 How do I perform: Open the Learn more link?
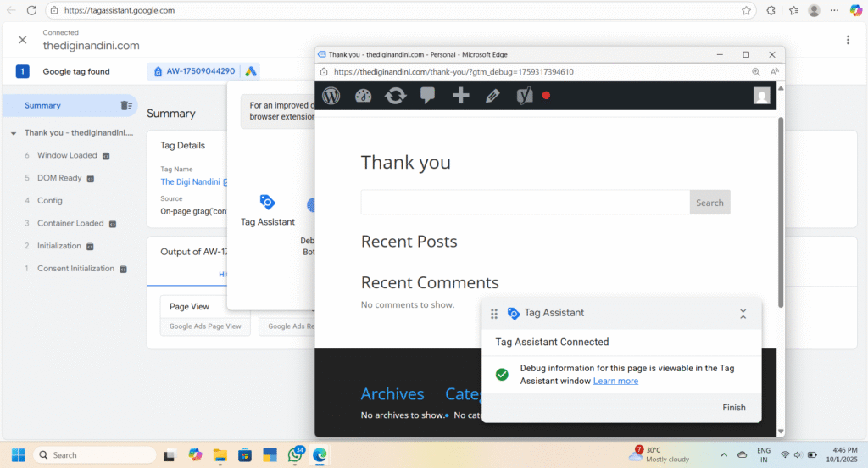pyautogui.click(x=615, y=382)
